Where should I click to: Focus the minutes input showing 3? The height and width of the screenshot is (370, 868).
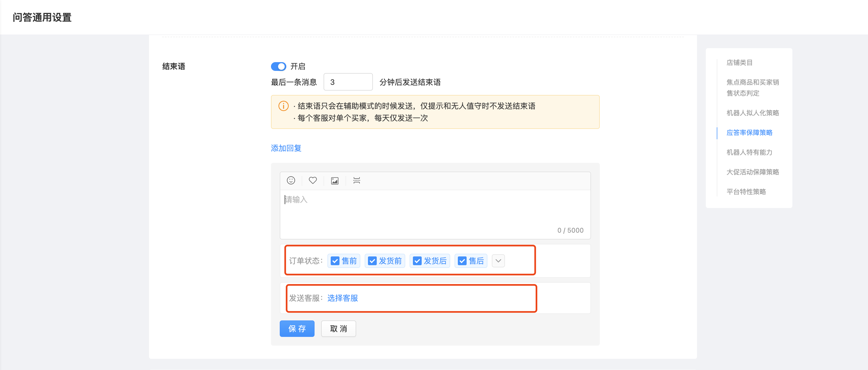(x=348, y=82)
